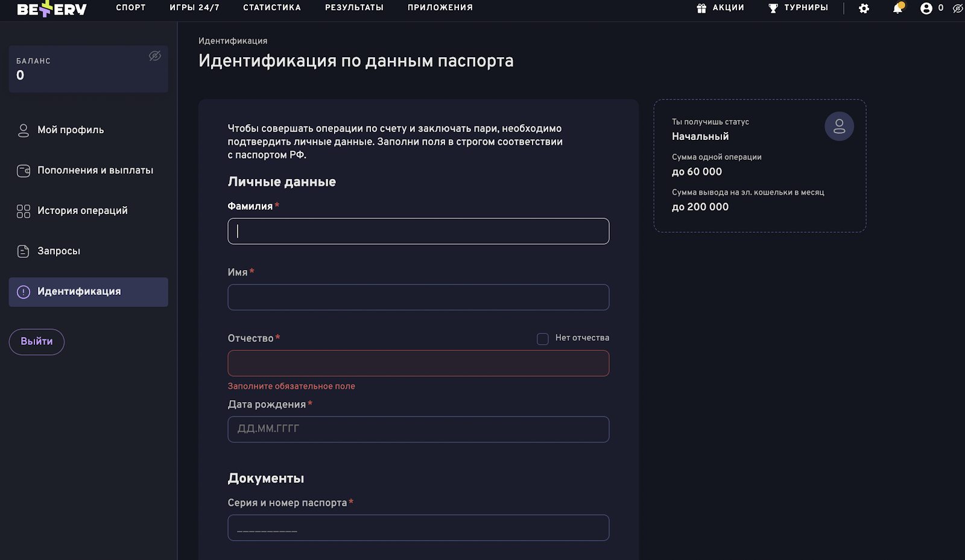This screenshot has width=965, height=560.
Task: Open the Спорт menu
Action: (131, 8)
